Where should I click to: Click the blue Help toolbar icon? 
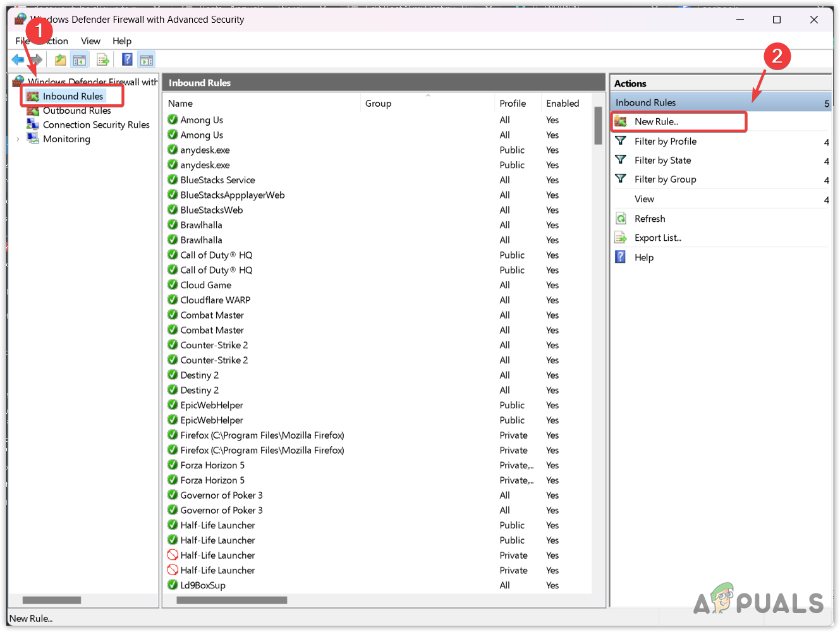127,59
